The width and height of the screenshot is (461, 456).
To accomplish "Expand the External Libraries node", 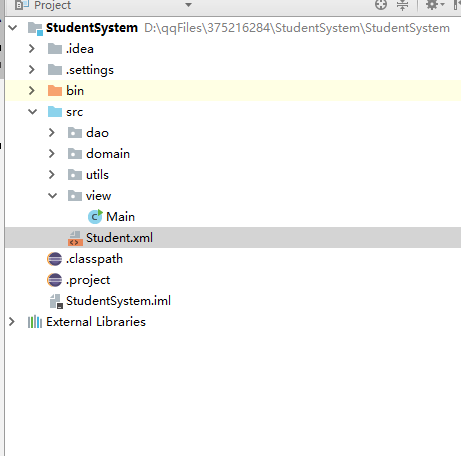I will (x=12, y=322).
